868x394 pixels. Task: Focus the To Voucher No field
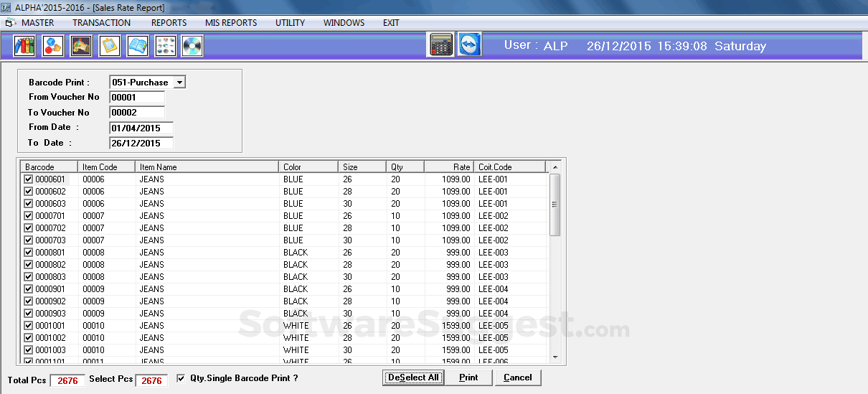[x=137, y=113]
